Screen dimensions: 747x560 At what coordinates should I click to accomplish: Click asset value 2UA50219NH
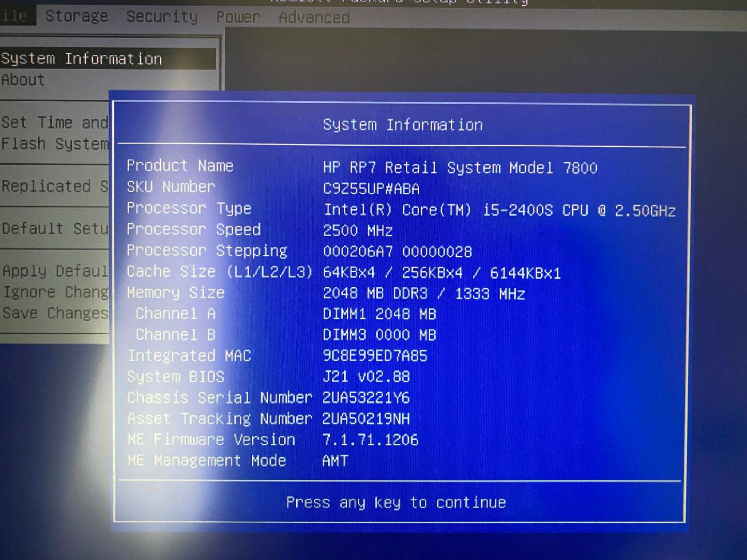tap(366, 419)
